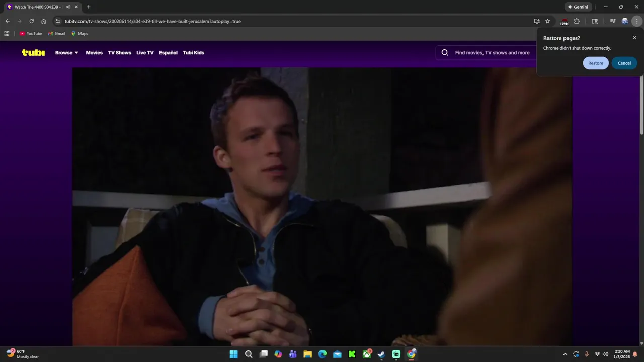
Task: Go to Live TV
Action: (145, 52)
